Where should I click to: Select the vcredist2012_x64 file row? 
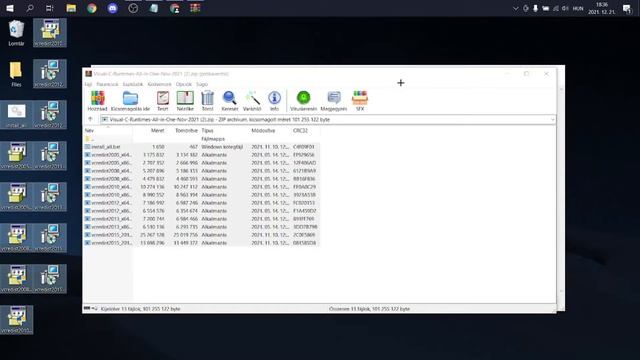[x=202, y=202]
